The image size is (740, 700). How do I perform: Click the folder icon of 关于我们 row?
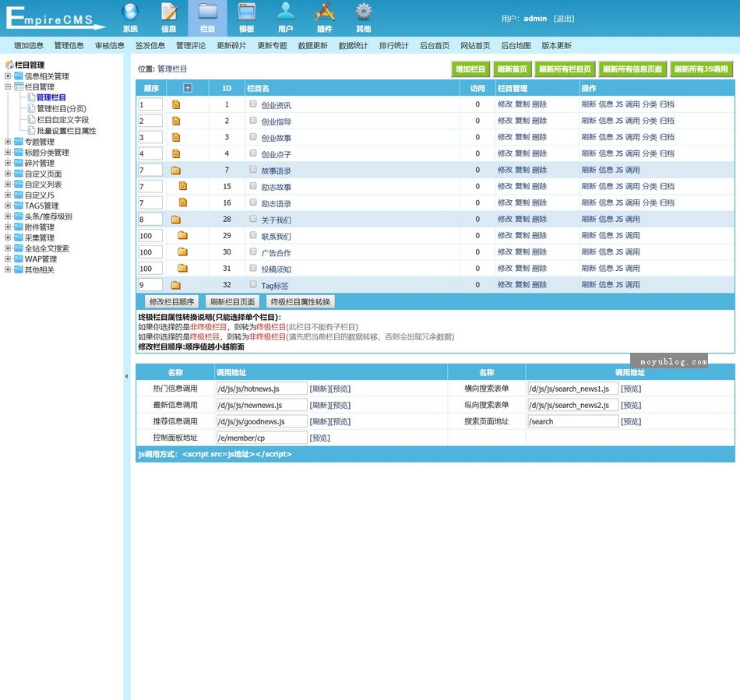point(176,220)
